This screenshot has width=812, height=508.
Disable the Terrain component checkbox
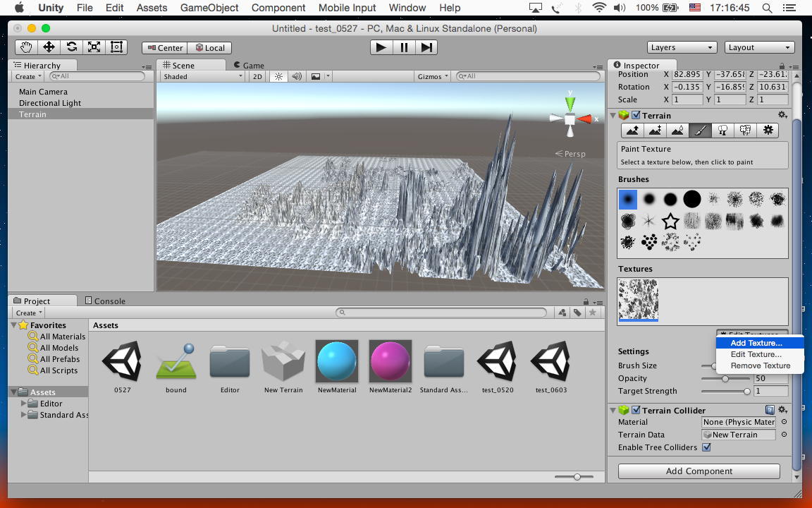(636, 116)
